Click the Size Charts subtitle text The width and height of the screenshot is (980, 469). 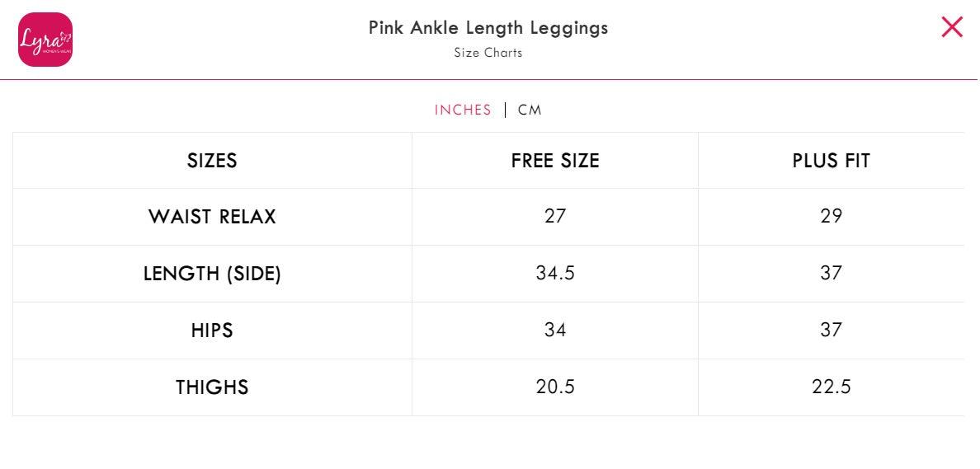[488, 53]
